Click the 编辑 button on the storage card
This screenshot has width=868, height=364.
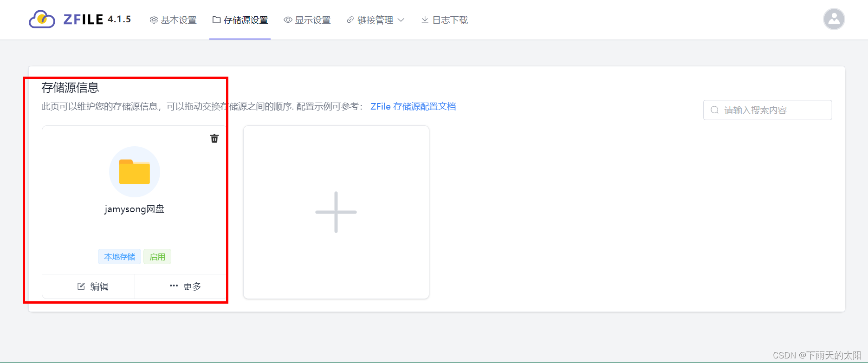pos(92,286)
